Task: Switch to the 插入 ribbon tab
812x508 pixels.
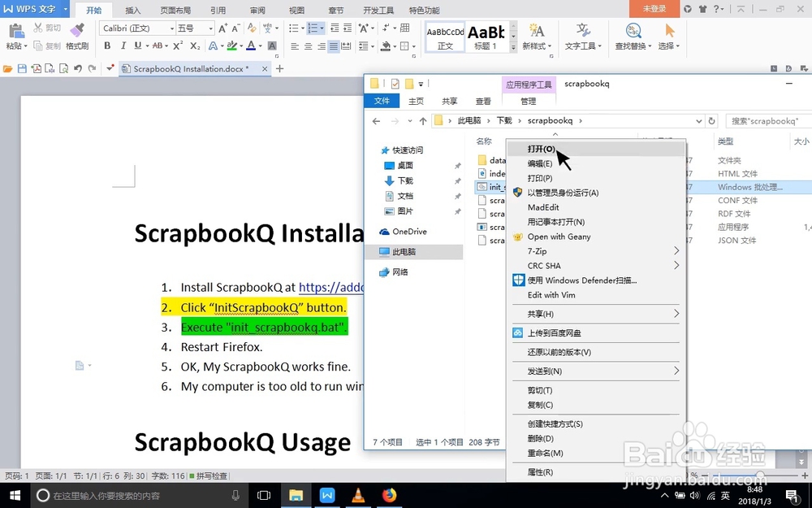Action: coord(133,10)
